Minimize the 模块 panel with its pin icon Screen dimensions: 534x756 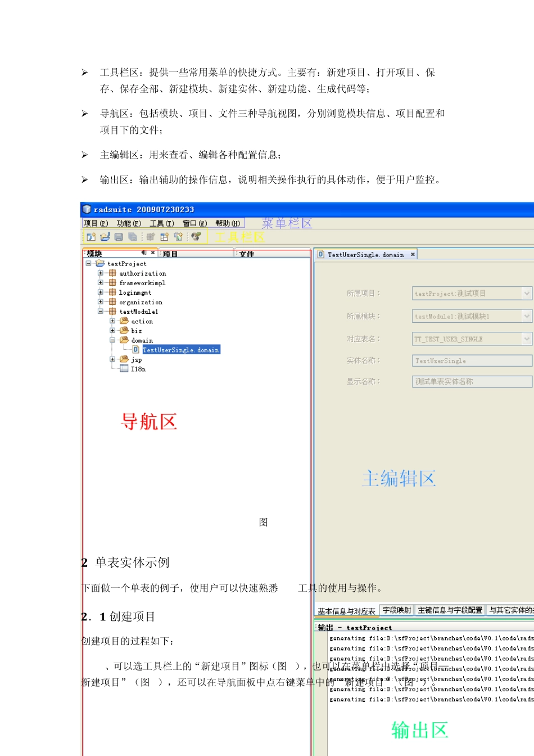tap(144, 253)
